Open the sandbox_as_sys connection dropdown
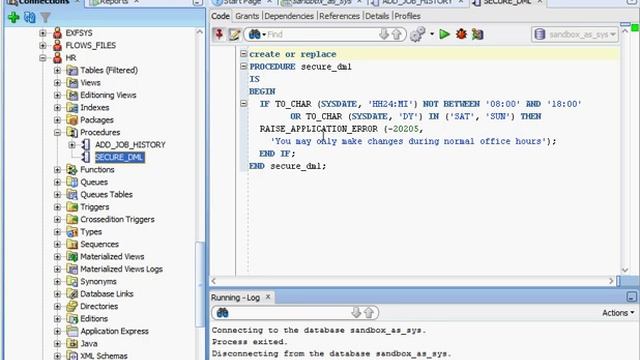This screenshot has width=640, height=360. pos(575,35)
